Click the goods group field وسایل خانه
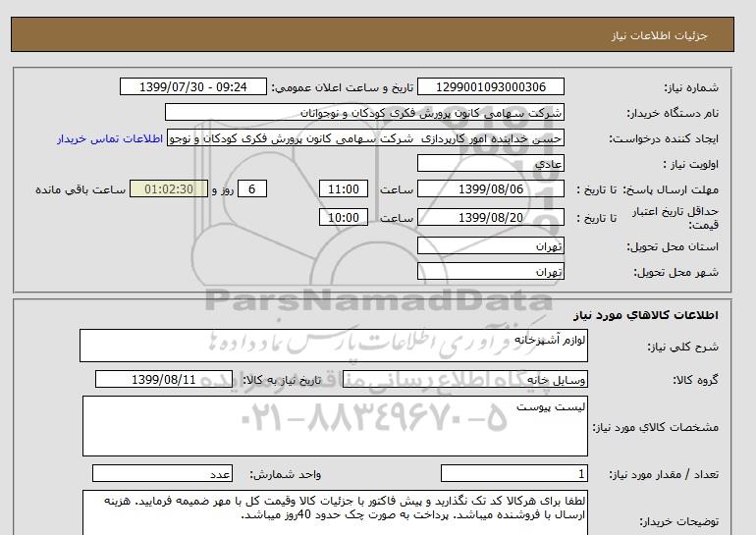Viewport: 756px width, 535px height. pos(464,379)
